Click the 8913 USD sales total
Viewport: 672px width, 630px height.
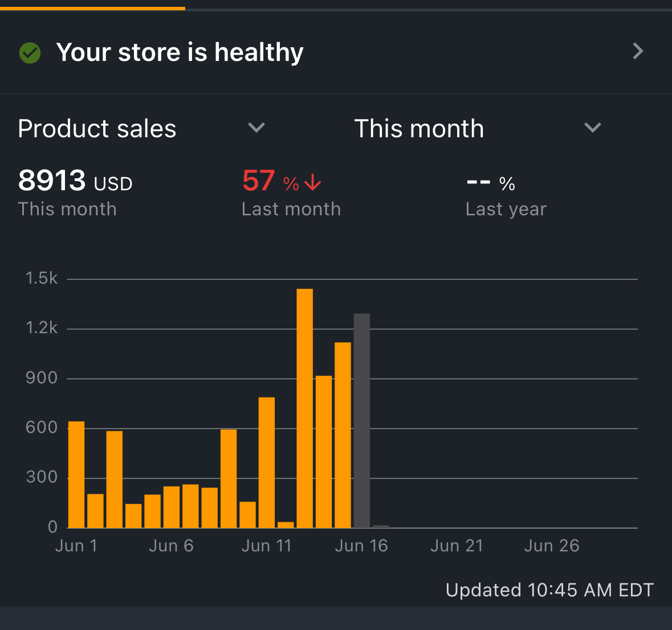(x=75, y=181)
